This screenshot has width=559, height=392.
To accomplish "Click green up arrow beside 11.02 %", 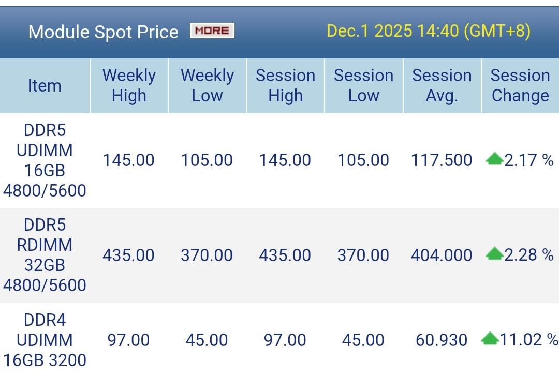I will [490, 339].
